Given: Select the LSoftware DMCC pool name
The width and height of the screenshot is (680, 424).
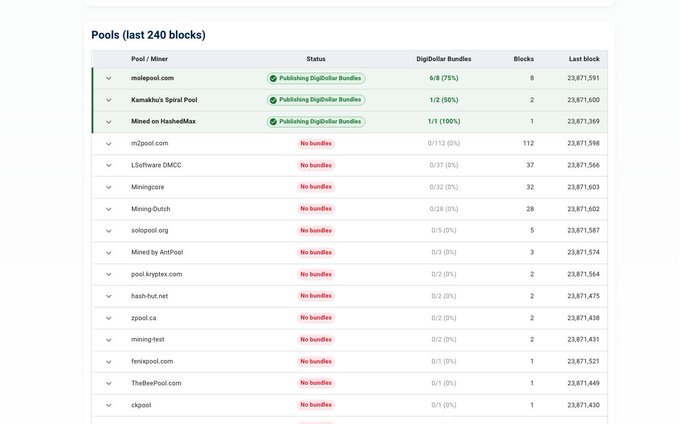Looking at the screenshot, I should (156, 165).
